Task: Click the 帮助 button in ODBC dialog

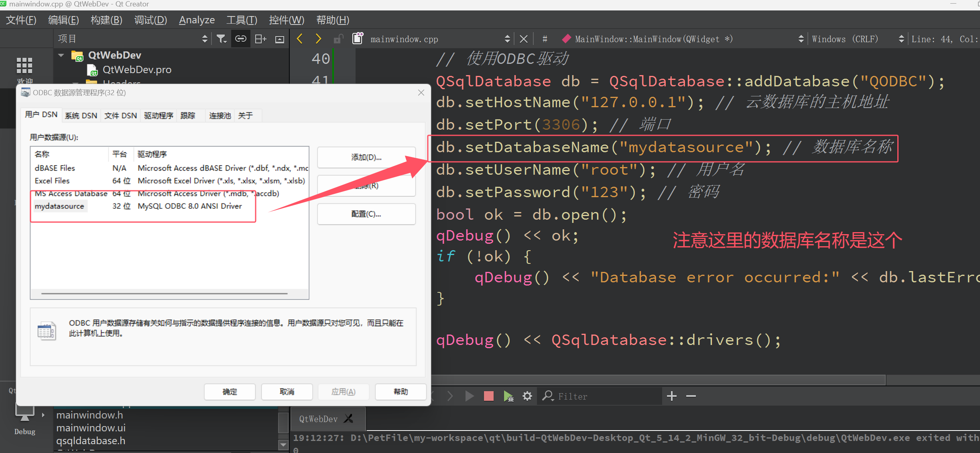Action: (x=401, y=392)
